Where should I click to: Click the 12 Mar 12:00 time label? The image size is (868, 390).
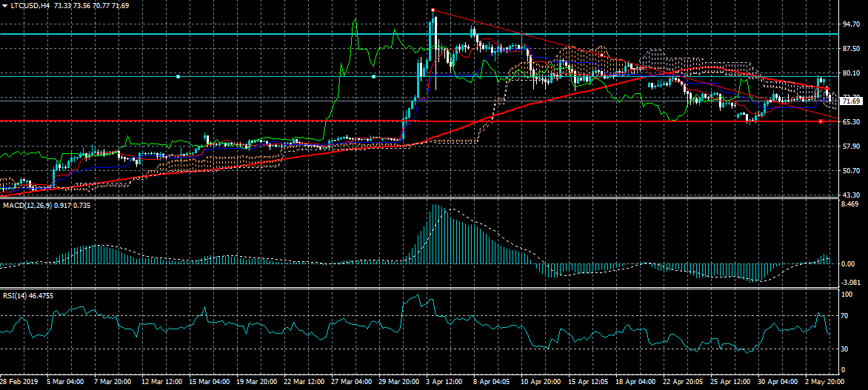[162, 383]
